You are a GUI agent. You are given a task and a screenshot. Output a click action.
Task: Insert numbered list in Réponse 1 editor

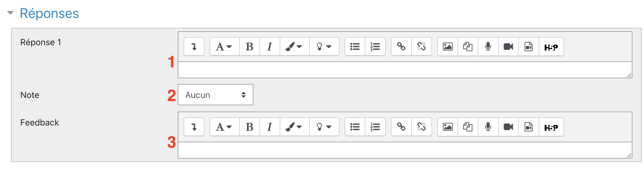(x=375, y=47)
